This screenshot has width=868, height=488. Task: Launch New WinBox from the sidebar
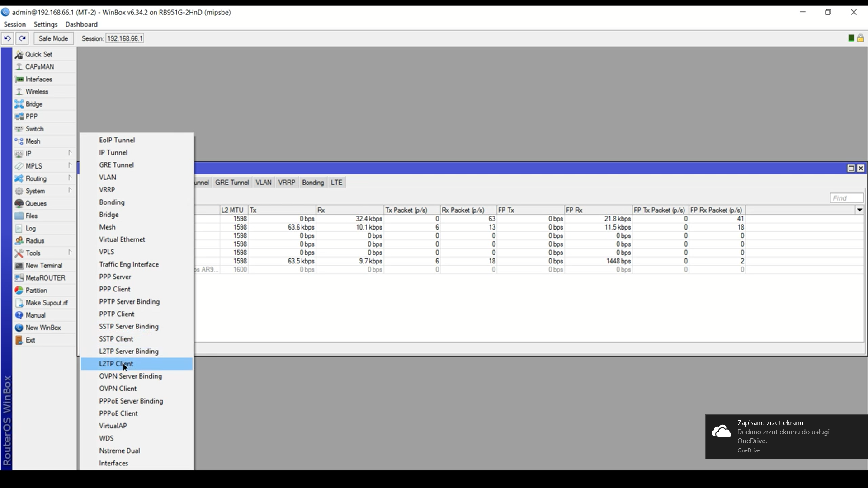pyautogui.click(x=44, y=328)
